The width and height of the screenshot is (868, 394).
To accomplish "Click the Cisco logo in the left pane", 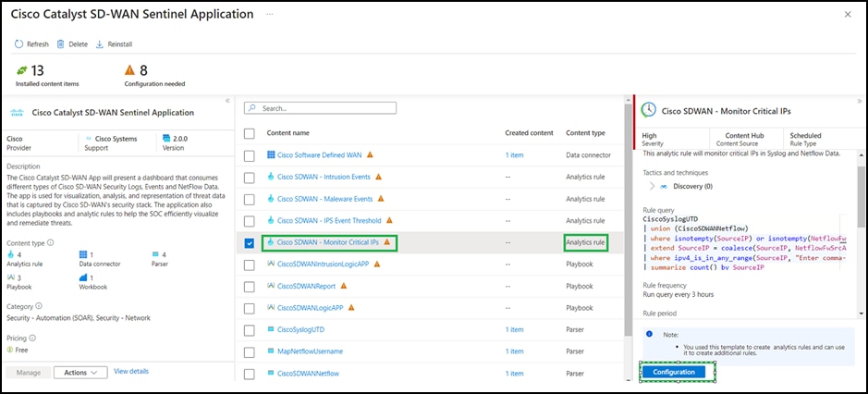I will pos(18,113).
